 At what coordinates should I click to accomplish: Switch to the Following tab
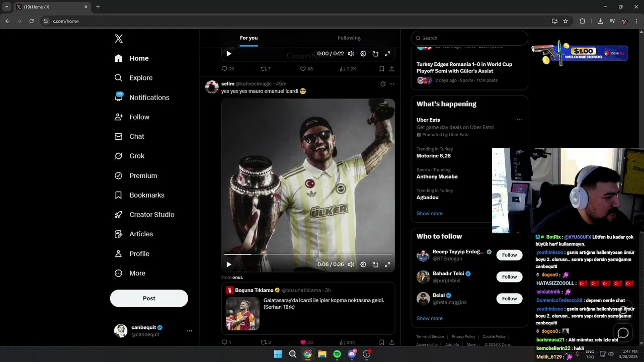349,38
